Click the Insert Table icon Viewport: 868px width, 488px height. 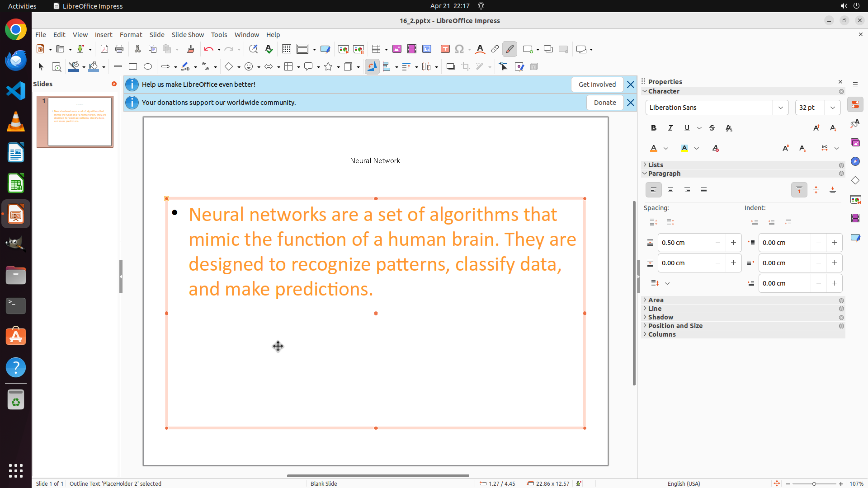click(x=376, y=49)
